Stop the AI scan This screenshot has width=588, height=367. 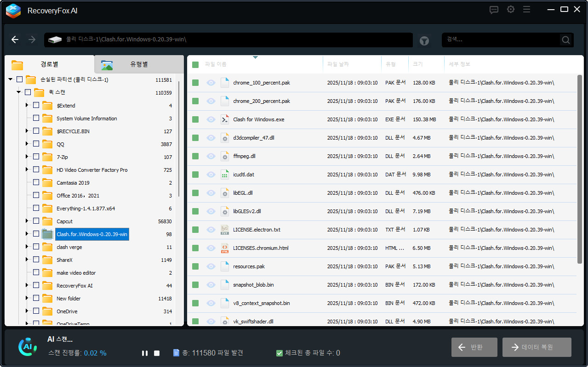tap(157, 353)
